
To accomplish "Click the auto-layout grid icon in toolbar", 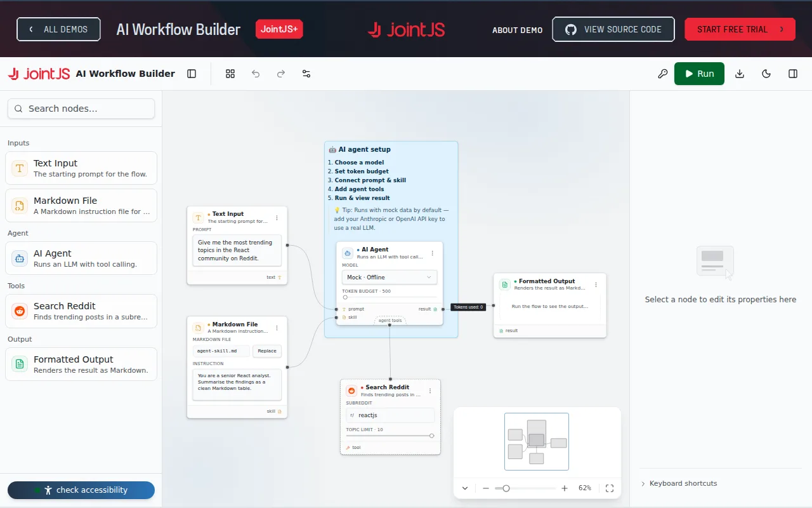I will click(x=230, y=74).
